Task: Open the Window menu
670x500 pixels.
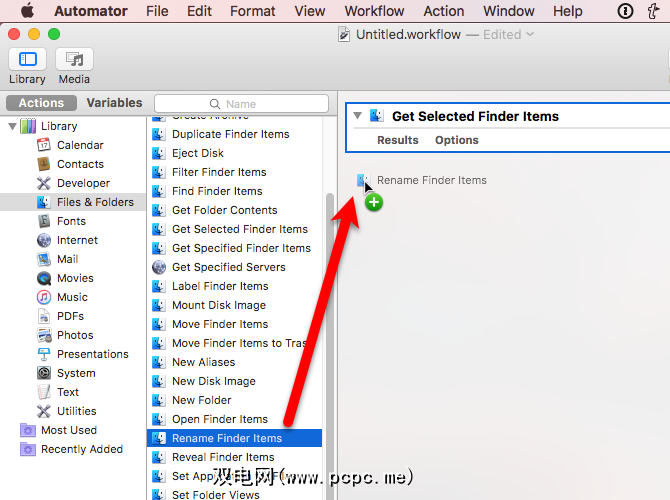Action: (x=508, y=11)
